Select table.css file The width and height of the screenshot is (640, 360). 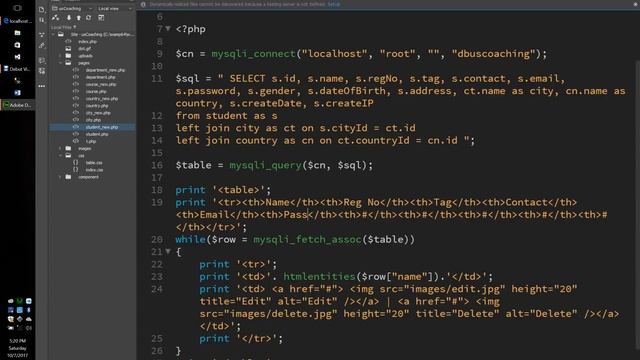(x=94, y=163)
